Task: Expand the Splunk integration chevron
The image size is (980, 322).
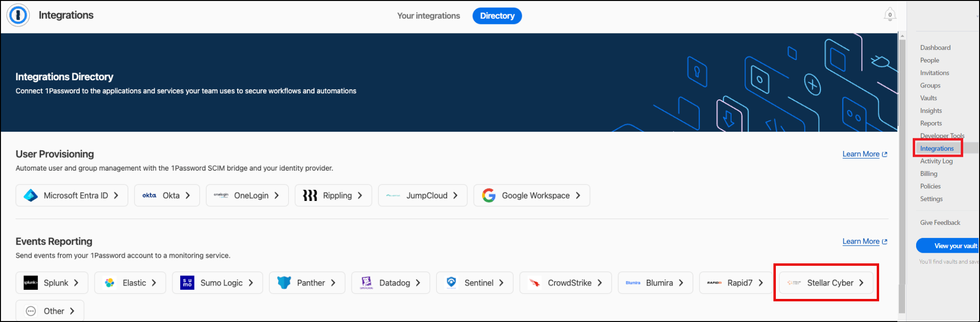Action: click(76, 283)
